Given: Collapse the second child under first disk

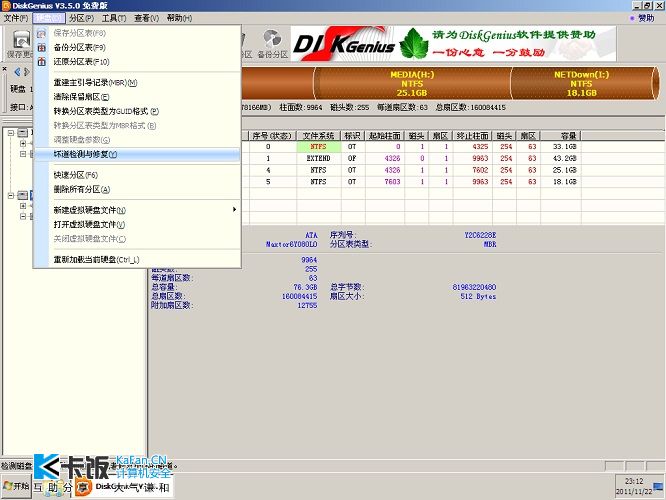Looking at the screenshot, I should coord(23,154).
